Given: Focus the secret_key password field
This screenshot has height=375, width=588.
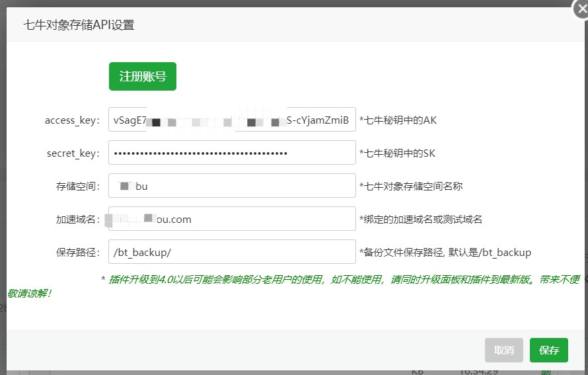Looking at the screenshot, I should pos(232,152).
